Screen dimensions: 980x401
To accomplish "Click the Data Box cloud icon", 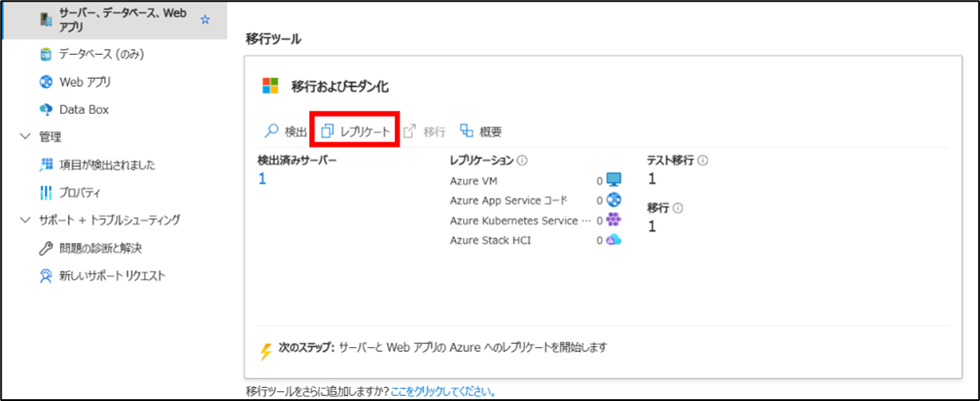I will 46,110.
